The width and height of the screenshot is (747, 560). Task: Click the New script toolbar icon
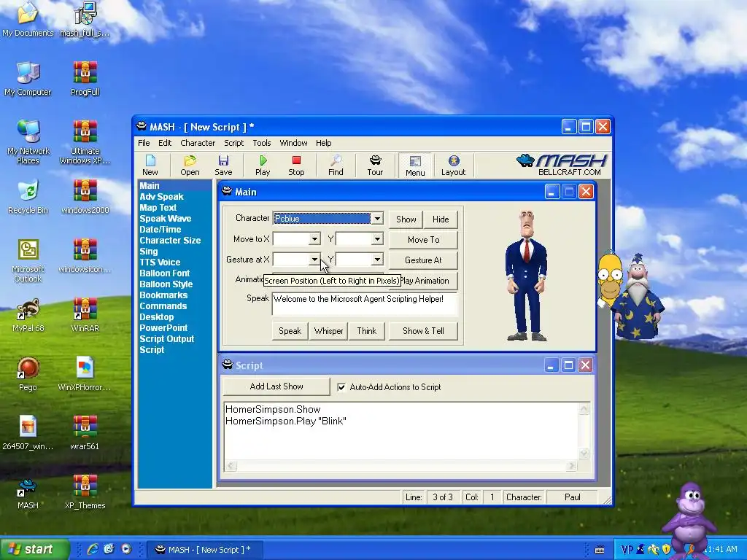click(150, 165)
